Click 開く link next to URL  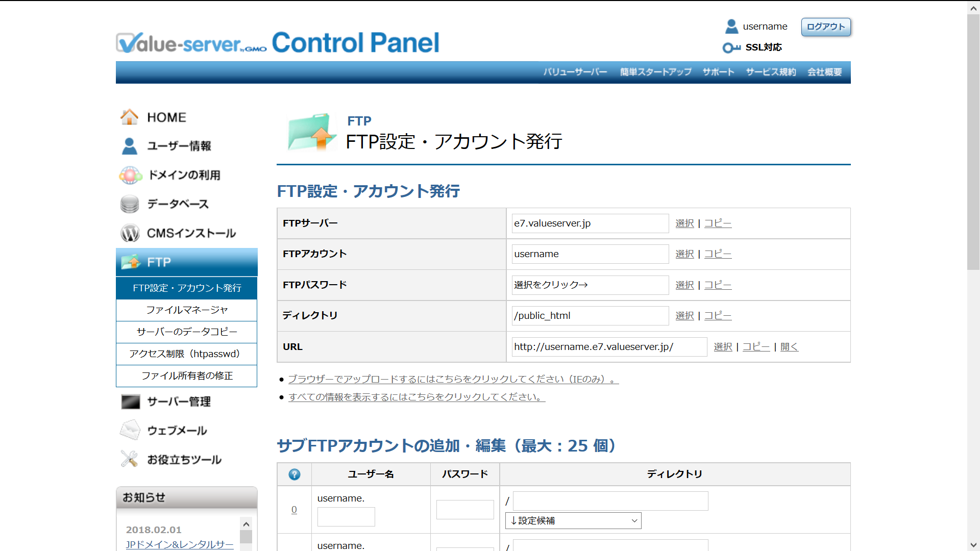[x=789, y=347]
